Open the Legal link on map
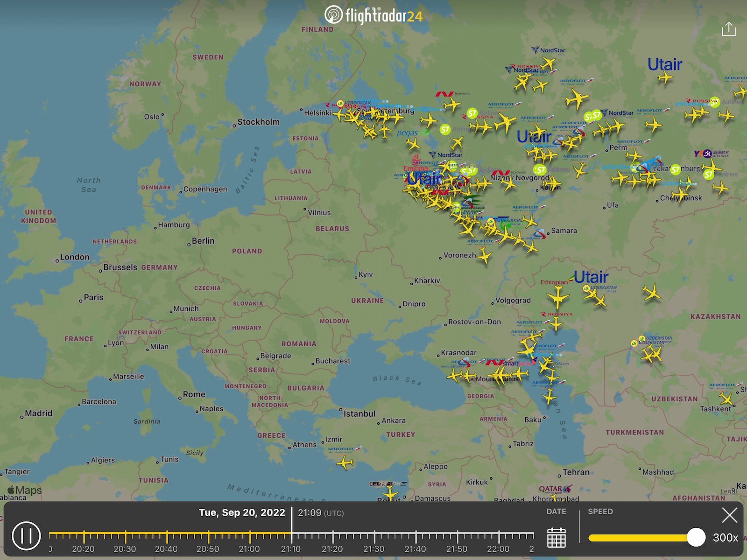Viewport: 747px width, 560px height. [728, 491]
